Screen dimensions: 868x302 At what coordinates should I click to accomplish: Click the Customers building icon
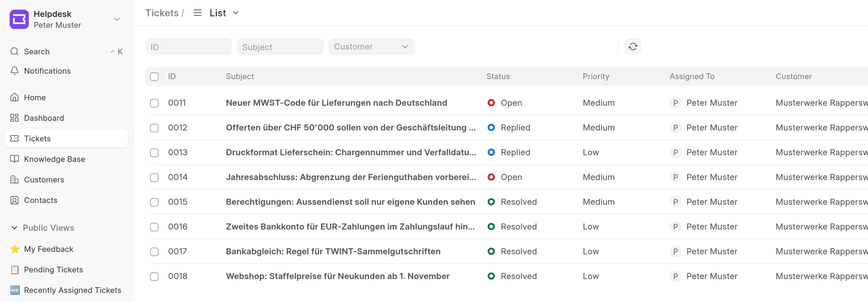14,179
